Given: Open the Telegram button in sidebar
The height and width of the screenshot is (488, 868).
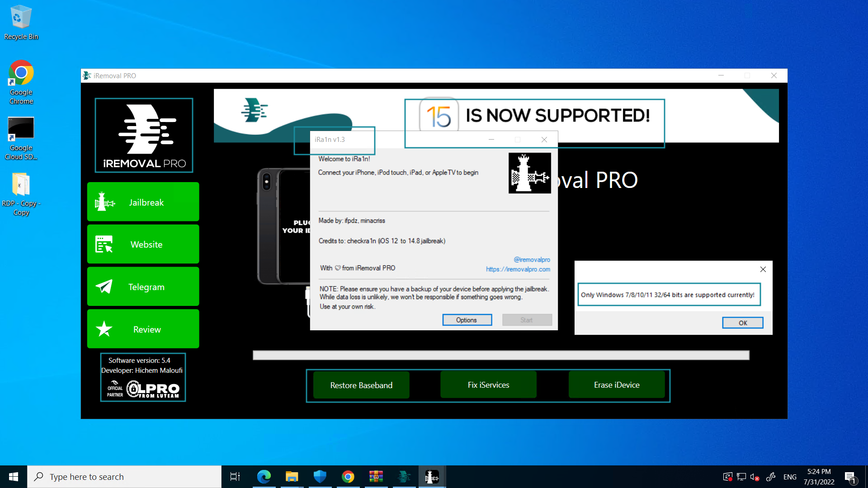Looking at the screenshot, I should pyautogui.click(x=143, y=286).
